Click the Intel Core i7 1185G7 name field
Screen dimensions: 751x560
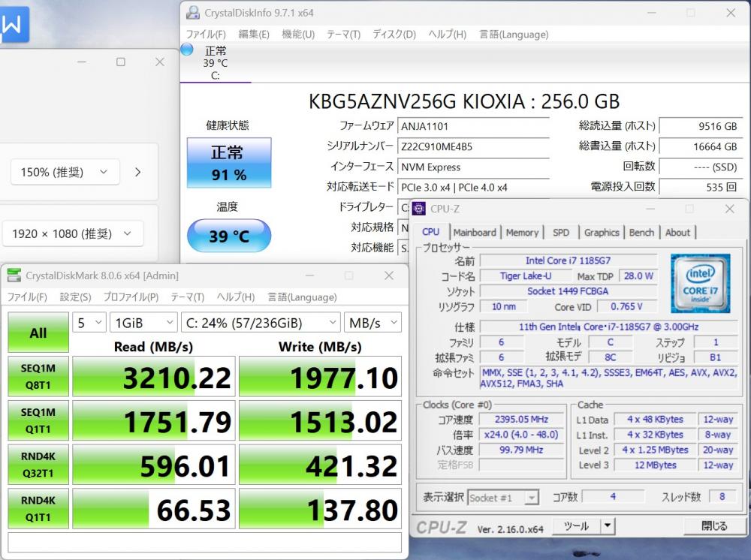pos(568,260)
